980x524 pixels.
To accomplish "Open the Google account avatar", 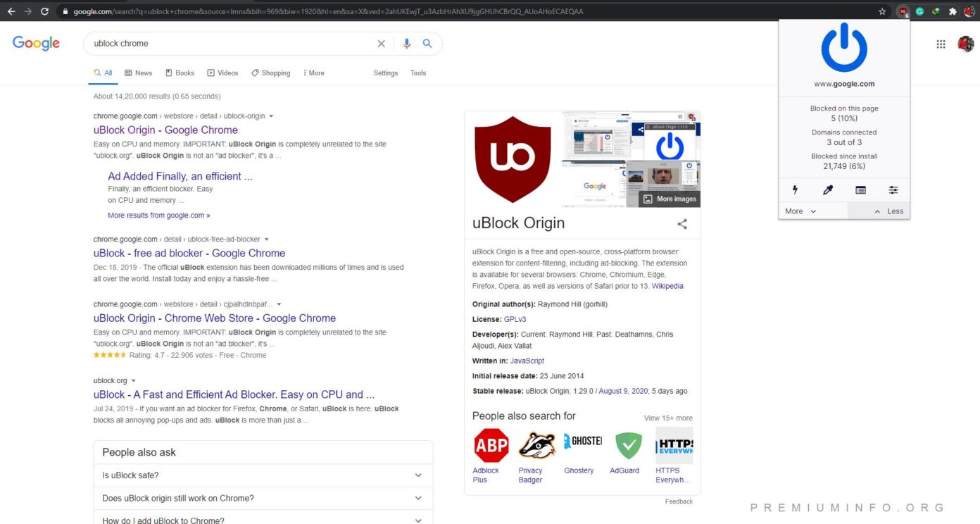I will (966, 44).
